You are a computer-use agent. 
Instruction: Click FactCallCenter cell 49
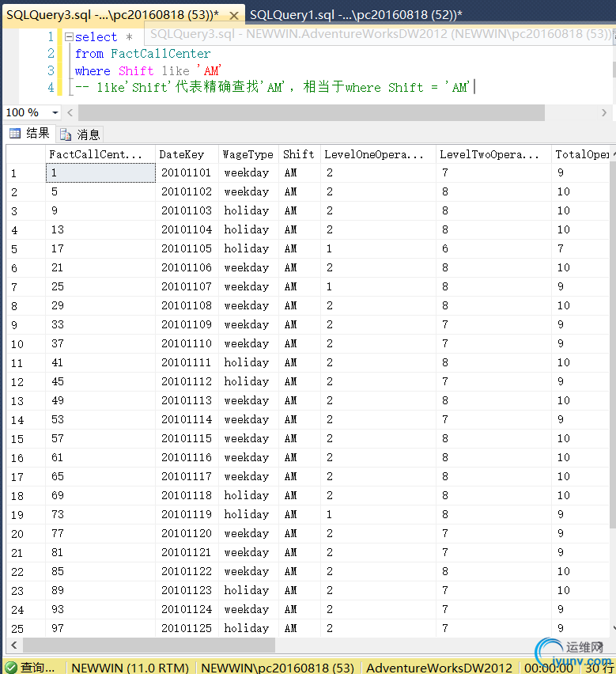pos(100,400)
